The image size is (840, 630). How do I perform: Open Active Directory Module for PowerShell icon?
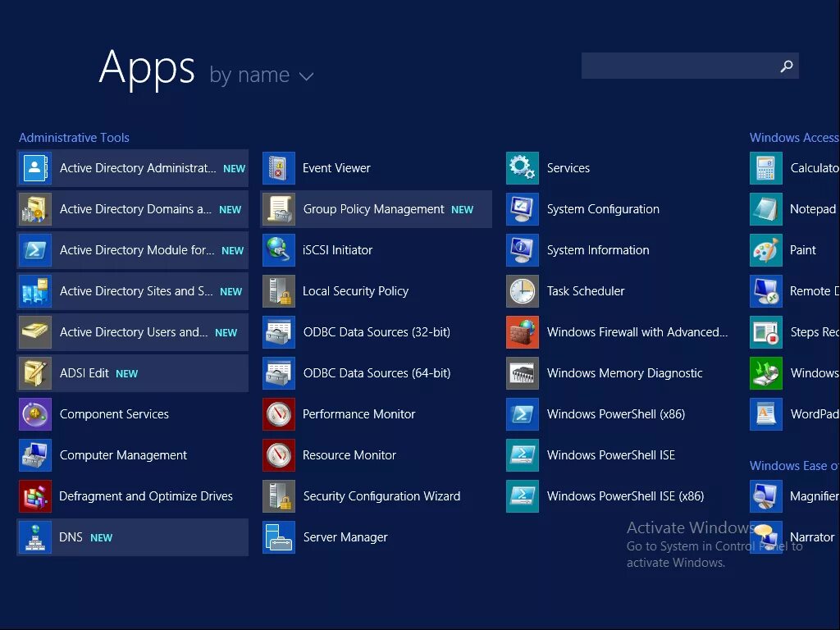click(x=35, y=250)
